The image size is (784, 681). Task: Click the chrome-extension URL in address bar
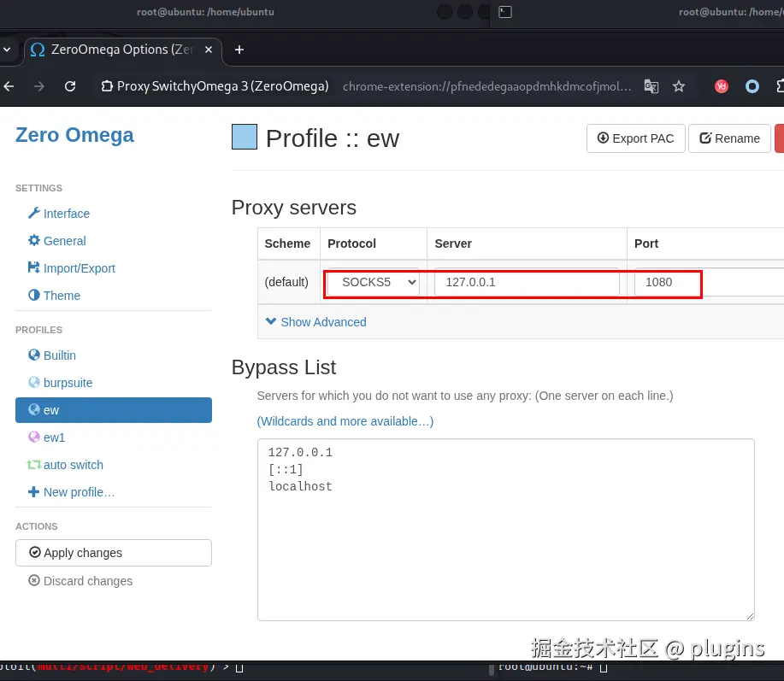coord(487,86)
